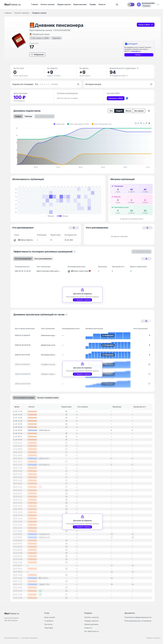This screenshot has height=644, width=163.
Task: Go to Каталог каналов in top navigation
Action: pyautogui.click(x=47, y=5)
